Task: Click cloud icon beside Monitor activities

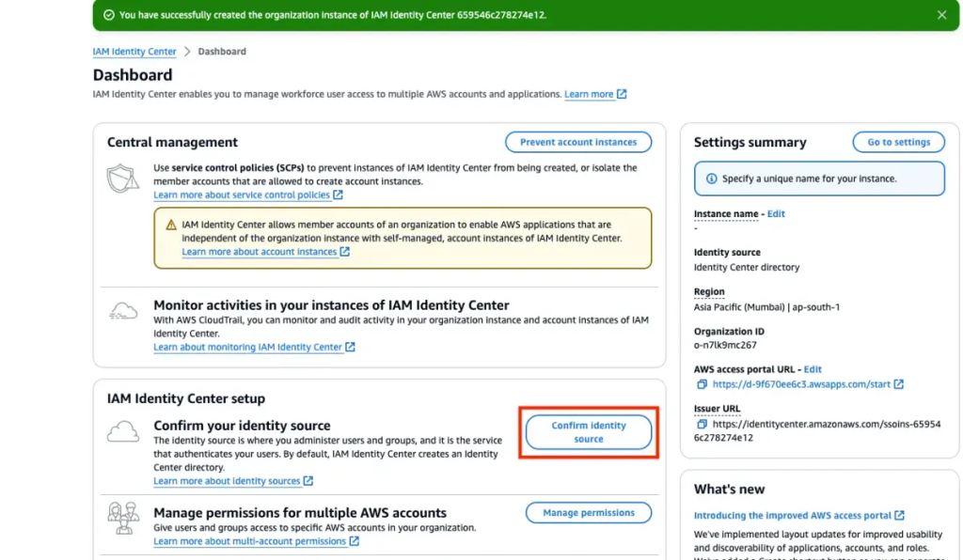Action: (x=123, y=311)
